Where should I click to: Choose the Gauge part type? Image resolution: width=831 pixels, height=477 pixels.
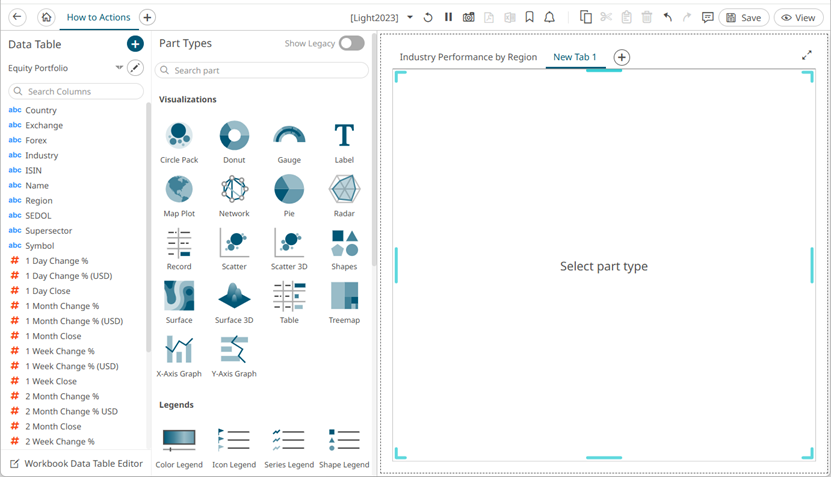point(289,142)
